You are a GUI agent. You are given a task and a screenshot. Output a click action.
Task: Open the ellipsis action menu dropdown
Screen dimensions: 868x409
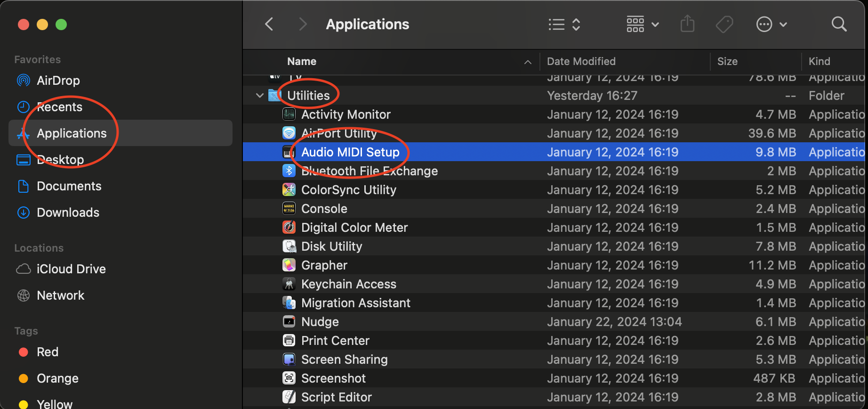(771, 24)
